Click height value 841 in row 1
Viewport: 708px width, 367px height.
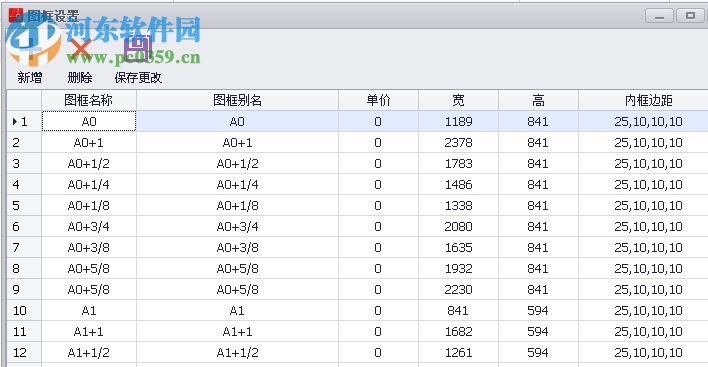[x=538, y=121]
